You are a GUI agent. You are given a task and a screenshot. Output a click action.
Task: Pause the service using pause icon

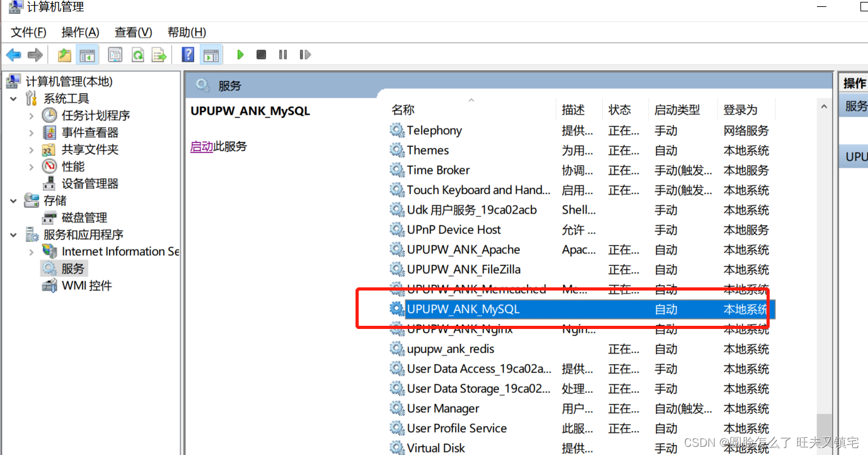click(x=283, y=55)
